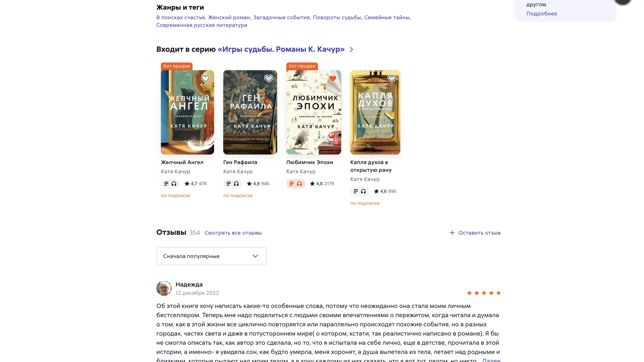Expand series via the chevron arrow

pos(351,49)
